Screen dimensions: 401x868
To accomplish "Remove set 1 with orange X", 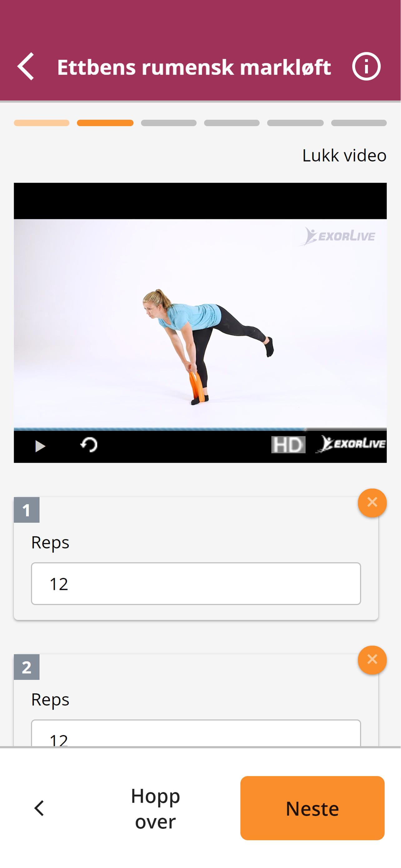I will coord(372,503).
